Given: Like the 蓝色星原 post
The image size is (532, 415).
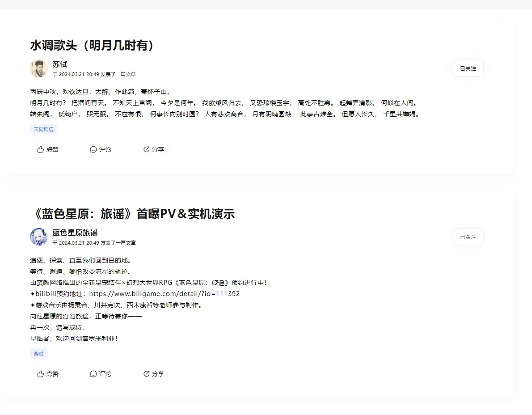Looking at the screenshot, I should (x=48, y=373).
